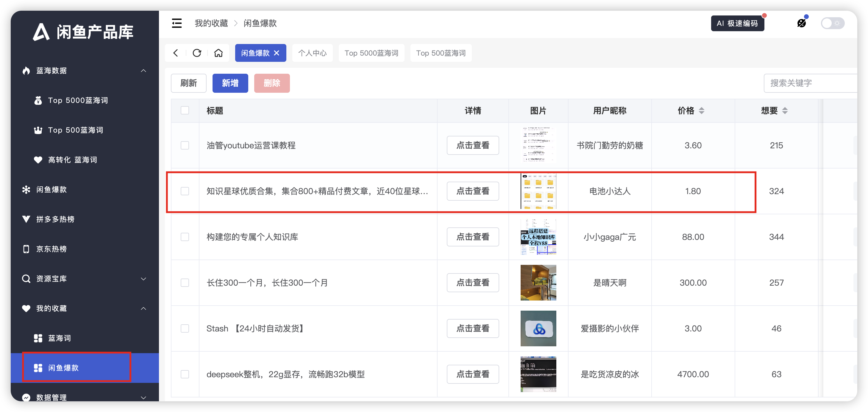Click the back arrow navigation icon
This screenshot has width=868, height=412.
click(x=176, y=53)
